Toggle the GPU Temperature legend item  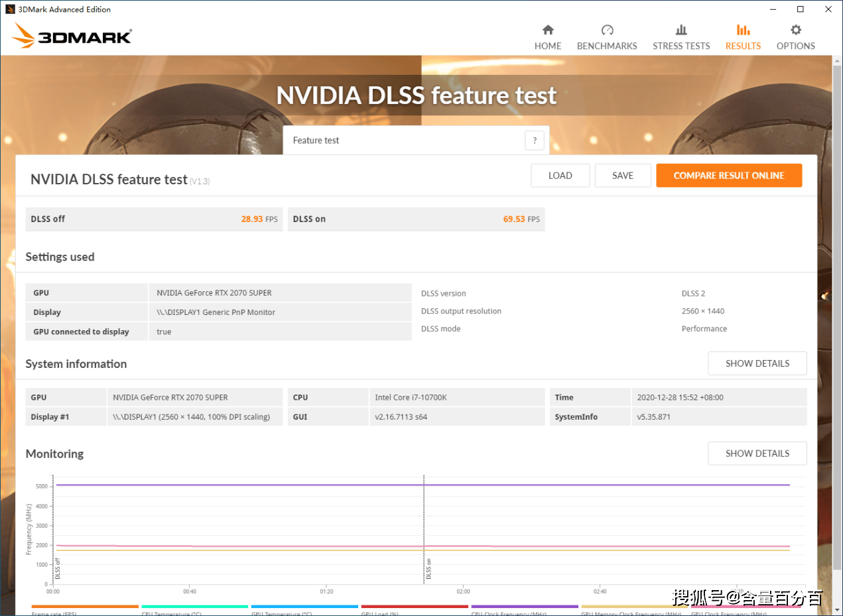(x=305, y=611)
